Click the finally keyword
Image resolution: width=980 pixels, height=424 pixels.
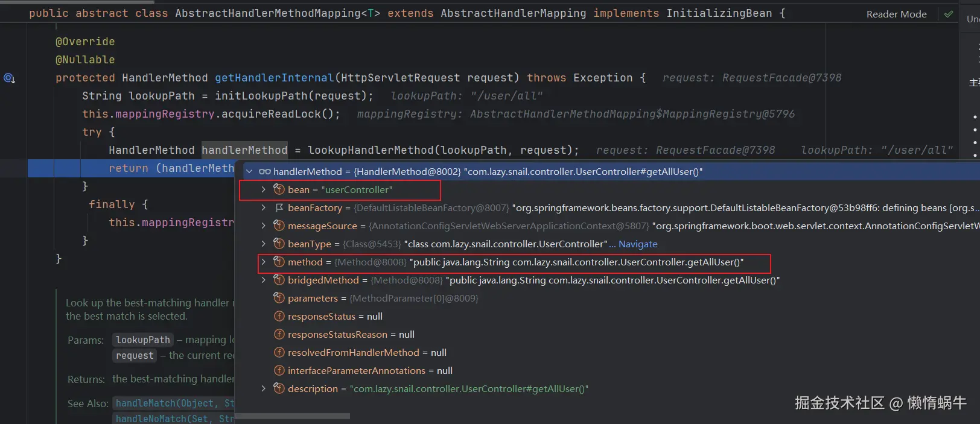pos(112,204)
